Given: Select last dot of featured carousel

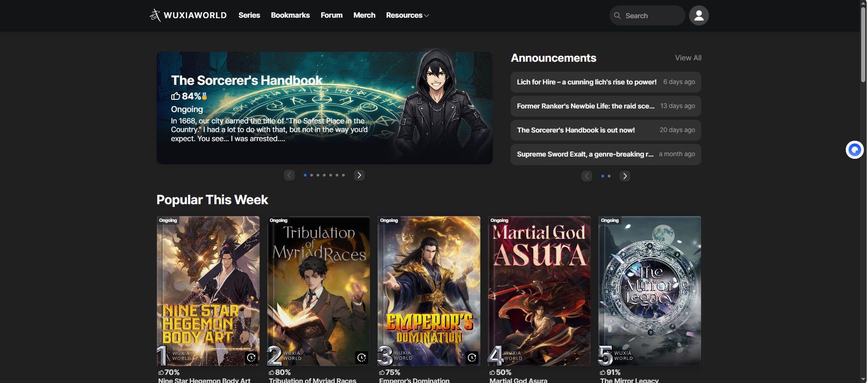Looking at the screenshot, I should coord(343,175).
